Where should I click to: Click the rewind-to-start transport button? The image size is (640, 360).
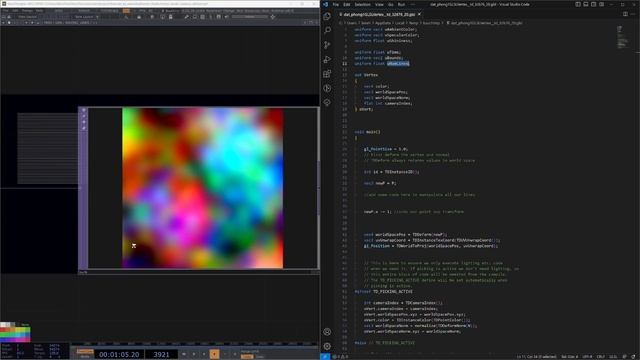pos(184,354)
